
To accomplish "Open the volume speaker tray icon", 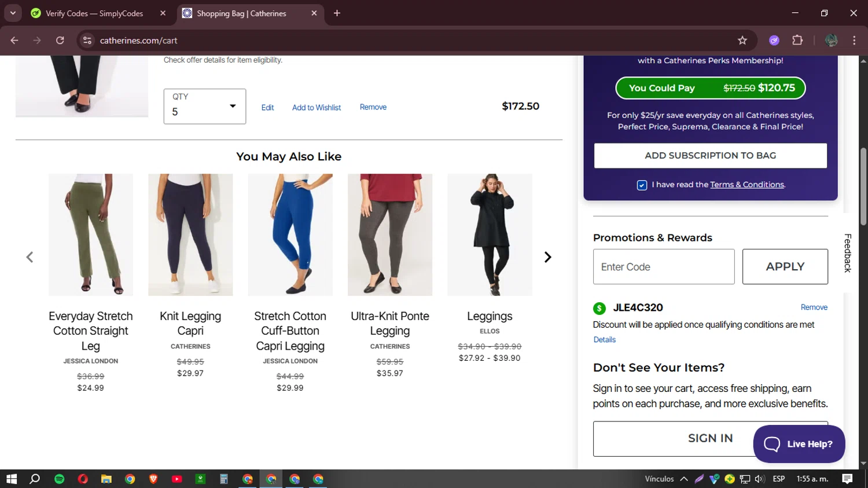I will [760, 479].
